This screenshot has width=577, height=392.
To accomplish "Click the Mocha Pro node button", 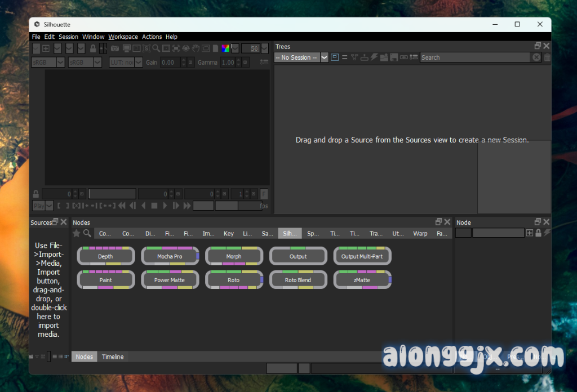I will click(x=170, y=256).
